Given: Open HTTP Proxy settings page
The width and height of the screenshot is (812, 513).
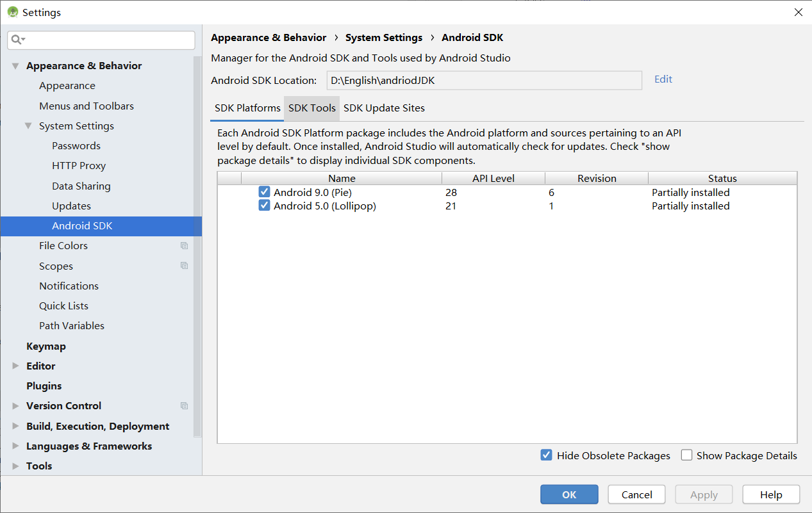Looking at the screenshot, I should pos(79,166).
